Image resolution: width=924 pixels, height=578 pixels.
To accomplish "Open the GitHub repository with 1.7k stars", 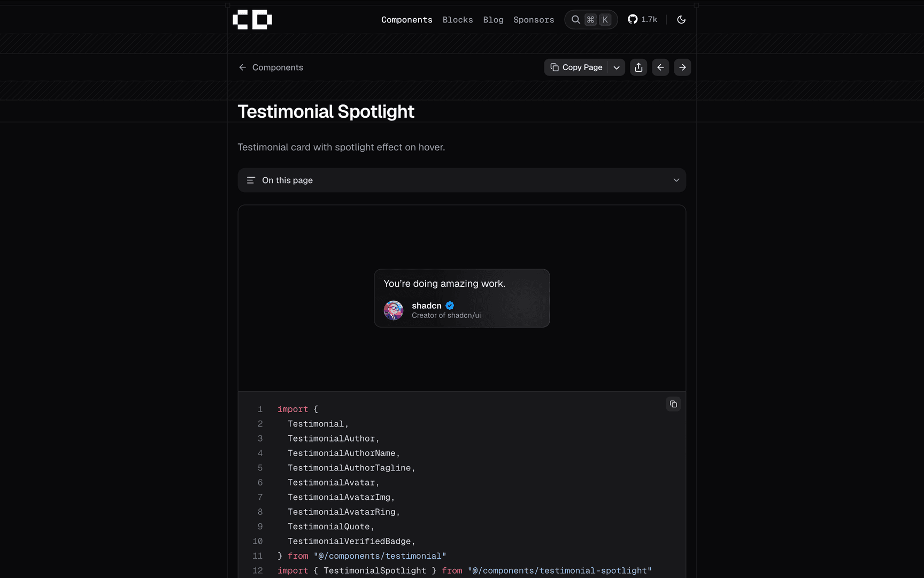I will point(642,20).
